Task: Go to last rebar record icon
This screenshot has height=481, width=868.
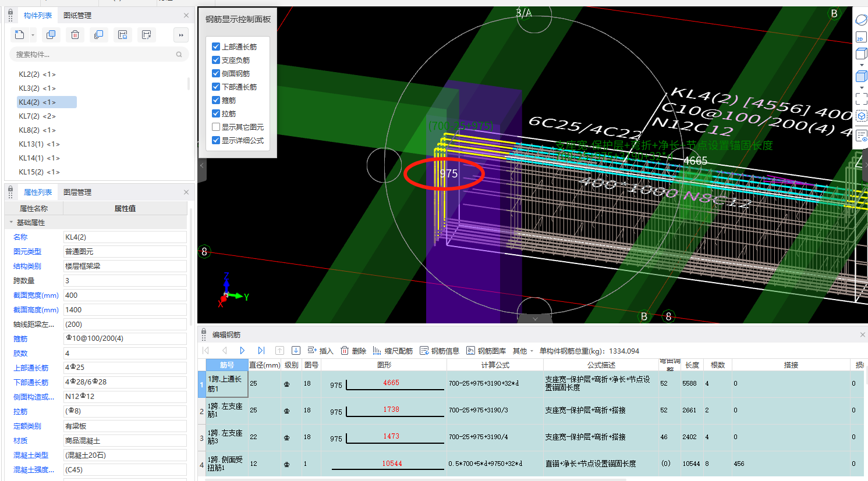Action: pyautogui.click(x=261, y=351)
